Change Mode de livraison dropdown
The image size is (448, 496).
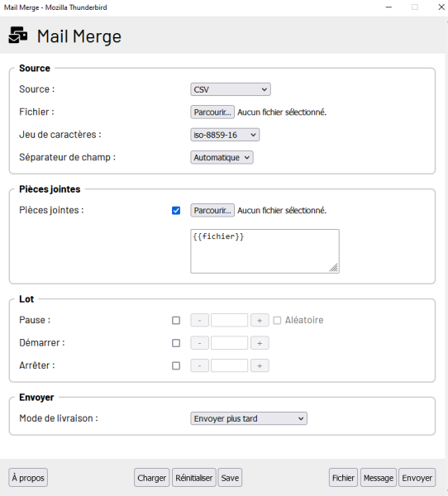[249, 418]
